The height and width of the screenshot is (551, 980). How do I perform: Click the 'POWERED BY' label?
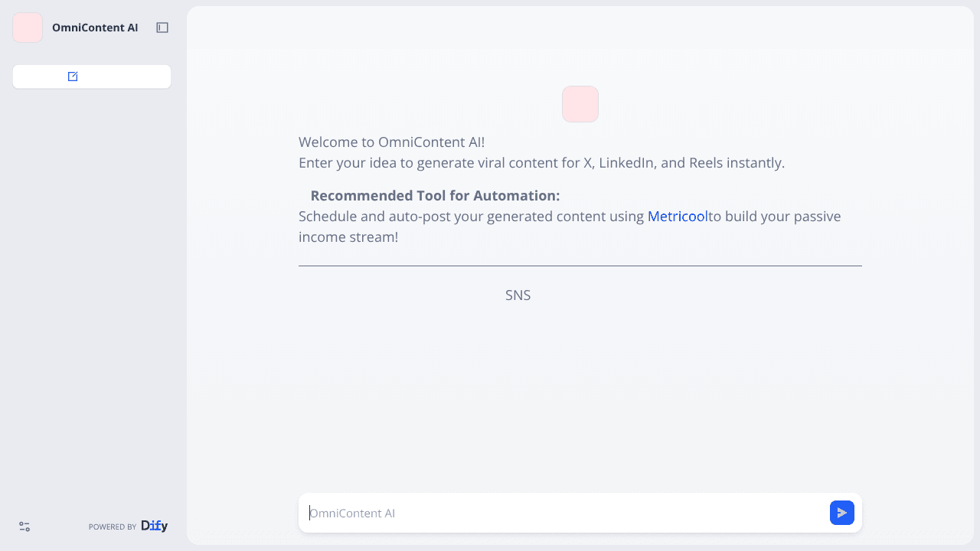click(113, 527)
